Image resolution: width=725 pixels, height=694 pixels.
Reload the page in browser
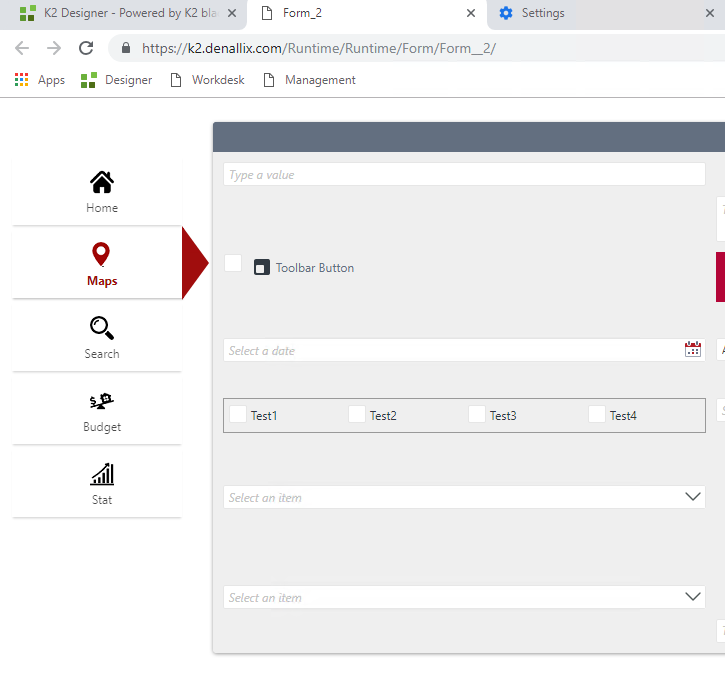pos(86,48)
